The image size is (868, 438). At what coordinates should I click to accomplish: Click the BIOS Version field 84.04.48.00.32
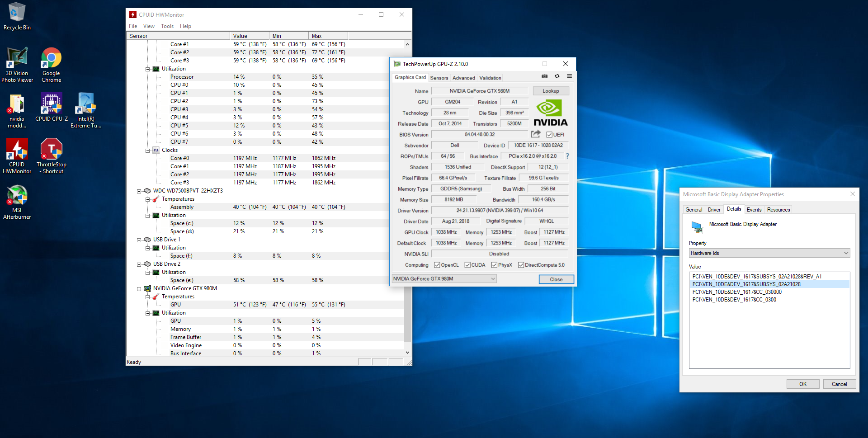coord(480,134)
